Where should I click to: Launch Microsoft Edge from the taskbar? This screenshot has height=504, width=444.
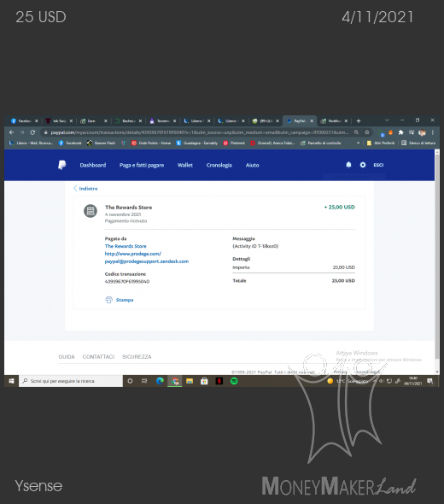point(160,381)
